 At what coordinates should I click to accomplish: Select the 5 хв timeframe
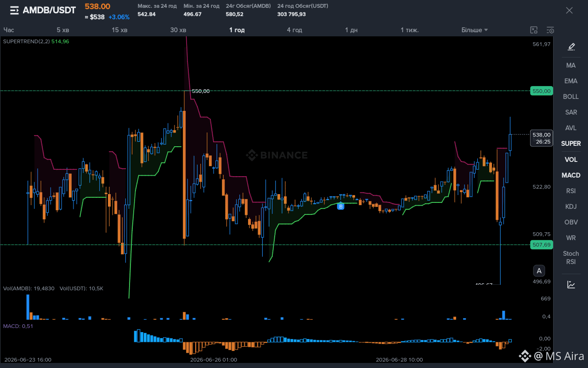(63, 30)
